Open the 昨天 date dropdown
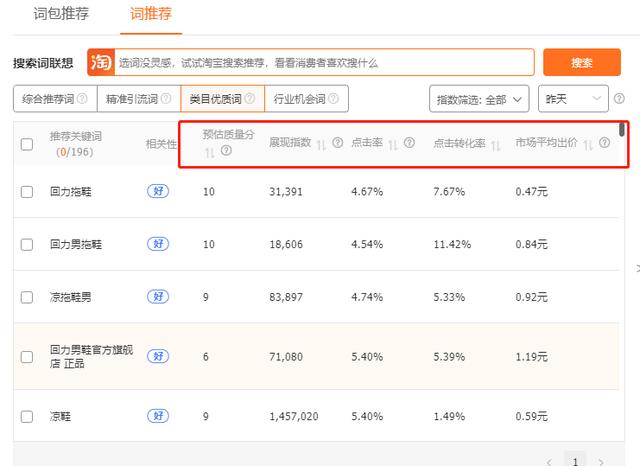Viewport: 640px width, 466px height. tap(573, 99)
